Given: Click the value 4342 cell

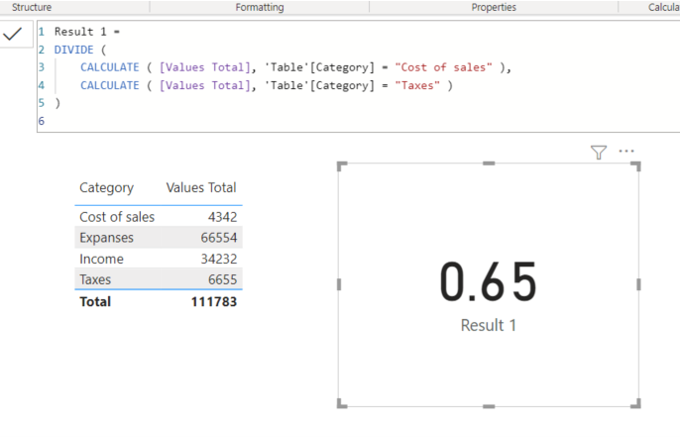Looking at the screenshot, I should 222,217.
